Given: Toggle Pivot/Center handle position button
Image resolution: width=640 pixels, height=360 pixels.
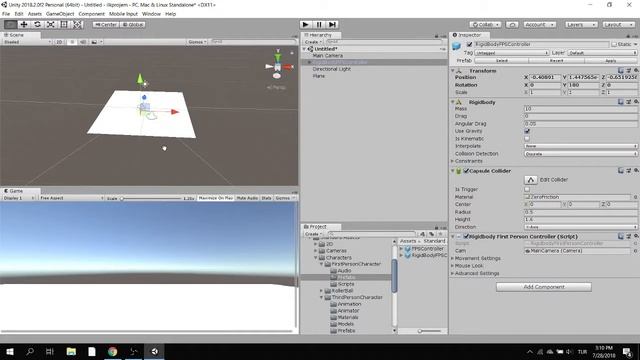Looking at the screenshot, I should (106, 24).
